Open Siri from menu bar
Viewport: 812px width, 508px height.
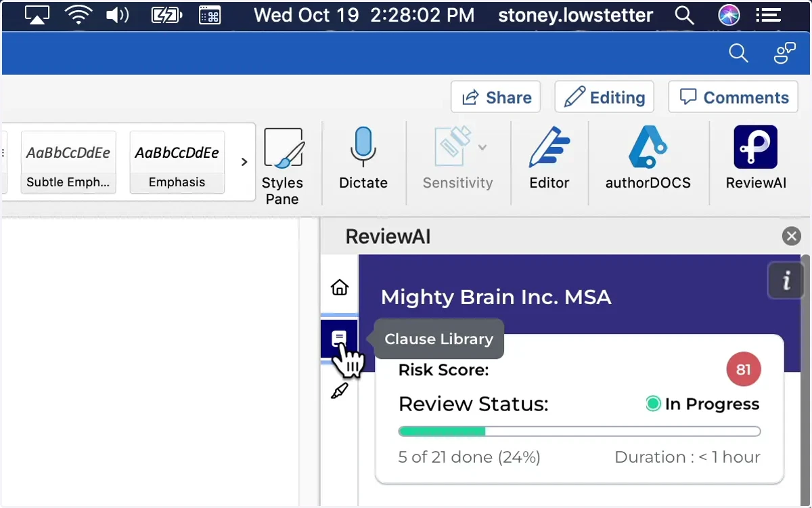(729, 15)
